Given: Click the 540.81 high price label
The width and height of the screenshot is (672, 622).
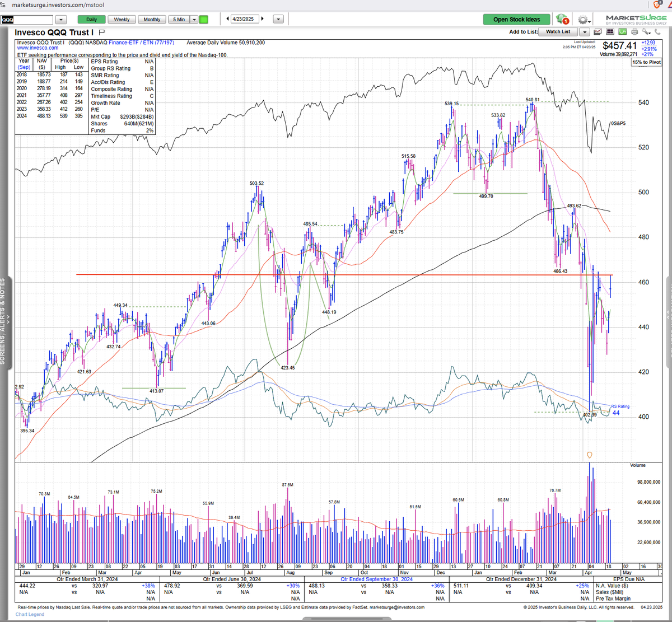Looking at the screenshot, I should 533,100.
